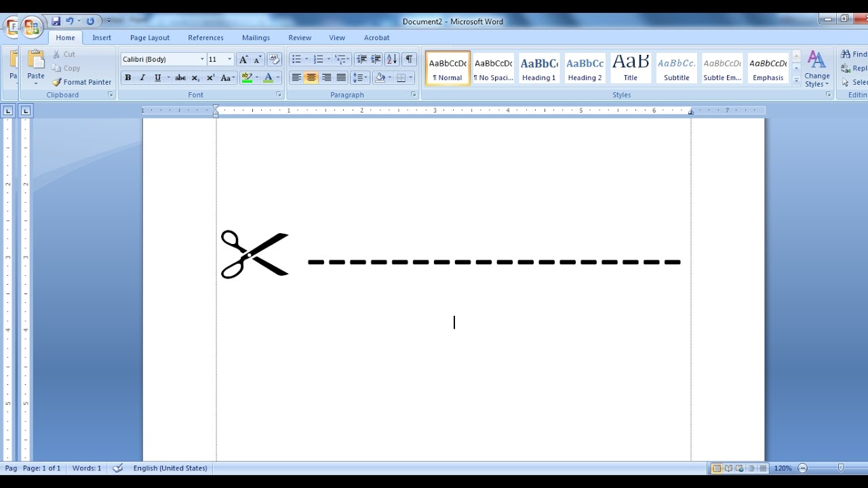868x488 pixels.
Task: Click the Multilevel List icon
Action: coord(340,60)
